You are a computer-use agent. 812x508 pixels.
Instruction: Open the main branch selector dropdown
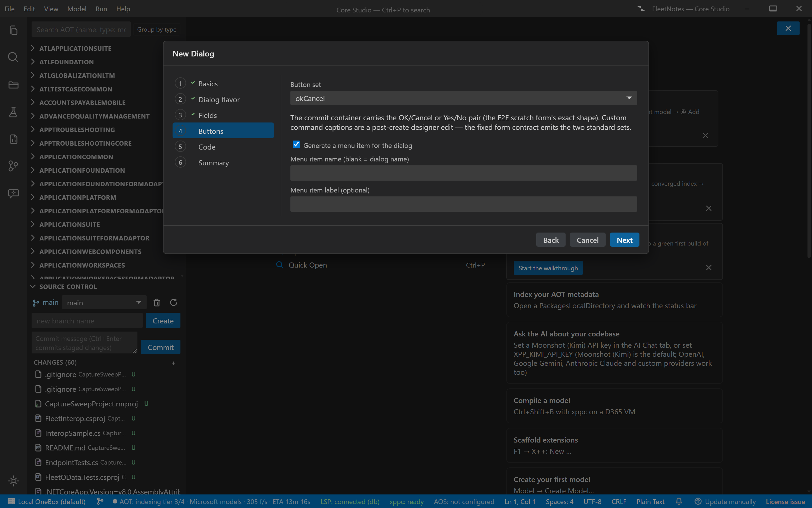coord(104,302)
